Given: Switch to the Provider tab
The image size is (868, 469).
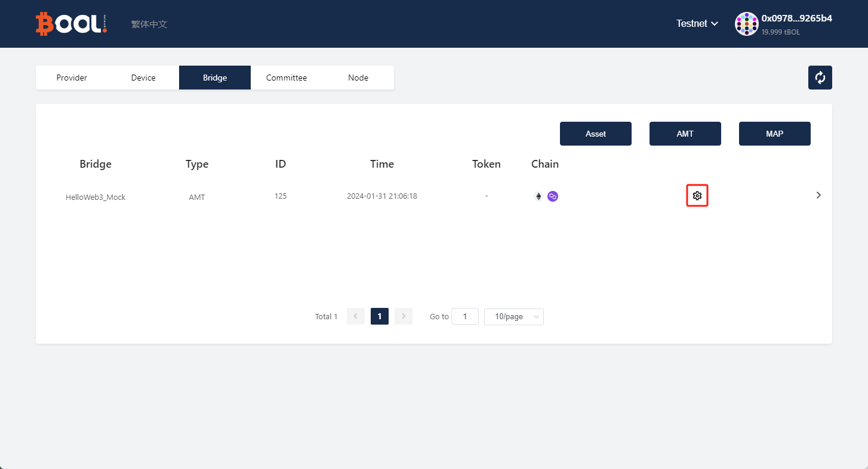Looking at the screenshot, I should (72, 78).
